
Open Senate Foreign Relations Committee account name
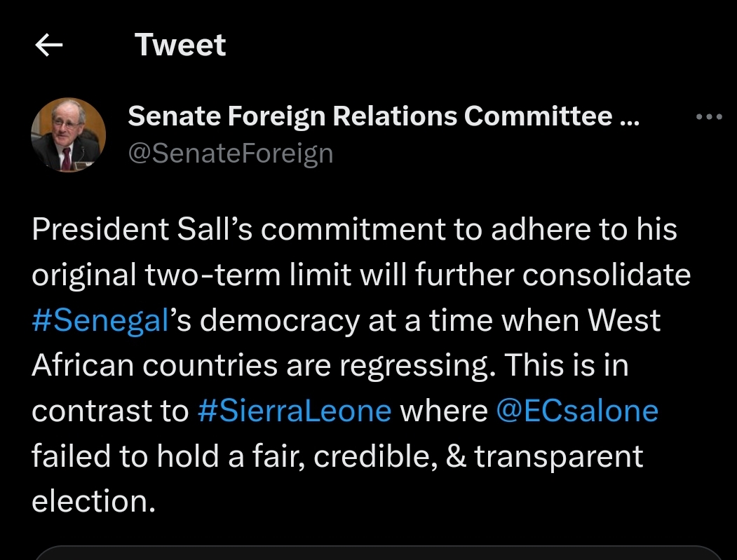[370, 116]
